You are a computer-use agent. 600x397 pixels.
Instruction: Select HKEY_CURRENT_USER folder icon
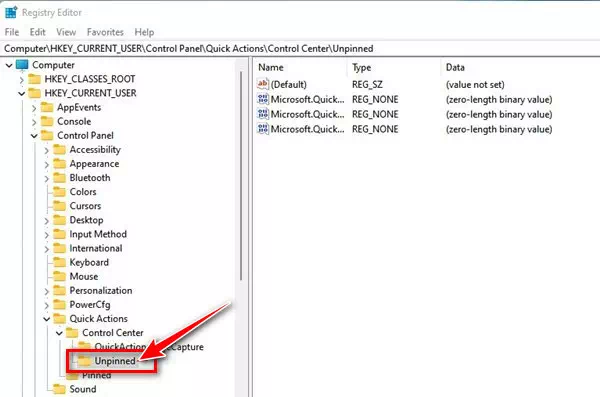tap(34, 93)
